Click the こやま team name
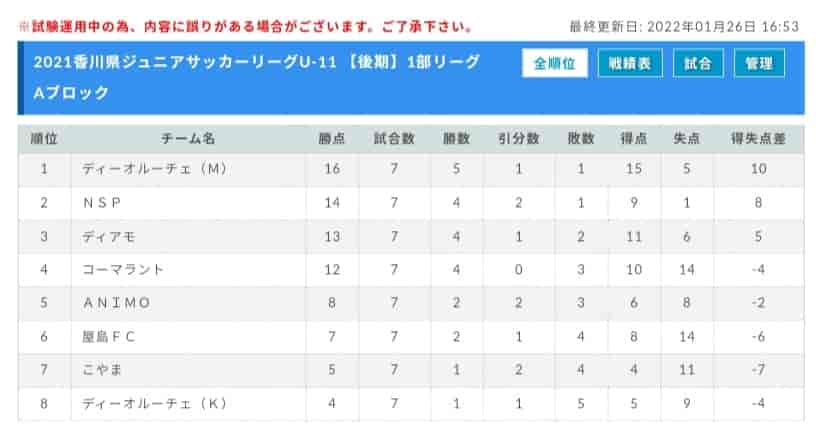The width and height of the screenshot is (816, 434). pos(103,370)
